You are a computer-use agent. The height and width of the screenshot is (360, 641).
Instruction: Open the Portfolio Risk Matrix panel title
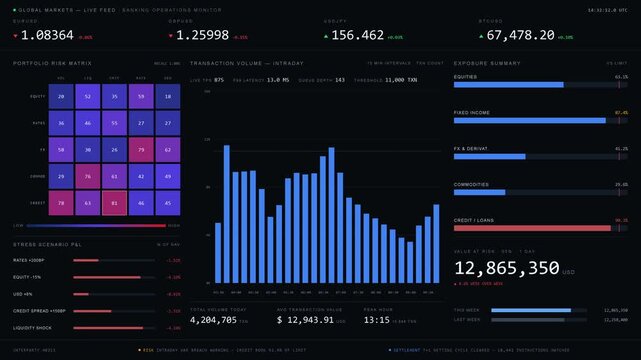[x=52, y=63]
